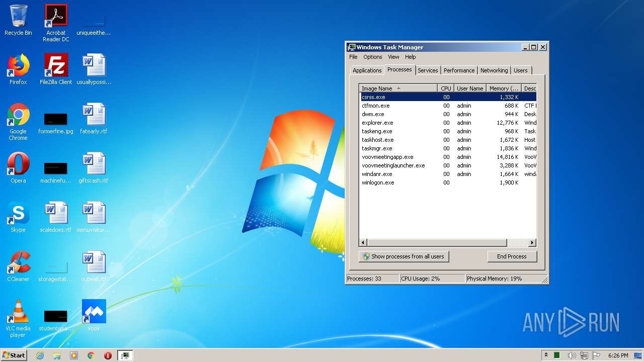Click process list left scroll arrow
Viewport: 644px width, 362px height.
(364, 243)
